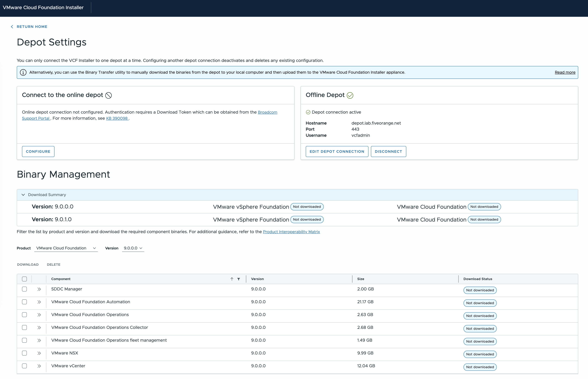The height and width of the screenshot is (379, 588).
Task: Toggle the select-all checkbox in the table header
Action: tap(24, 279)
